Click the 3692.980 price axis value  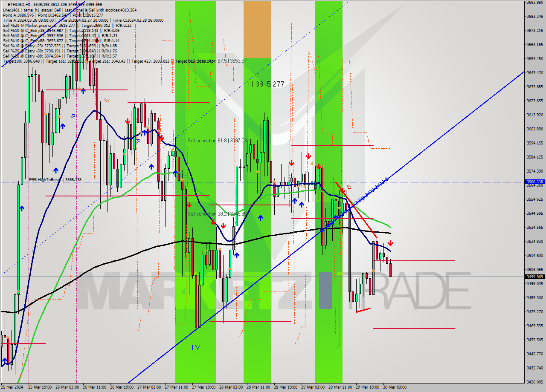(535, 3)
